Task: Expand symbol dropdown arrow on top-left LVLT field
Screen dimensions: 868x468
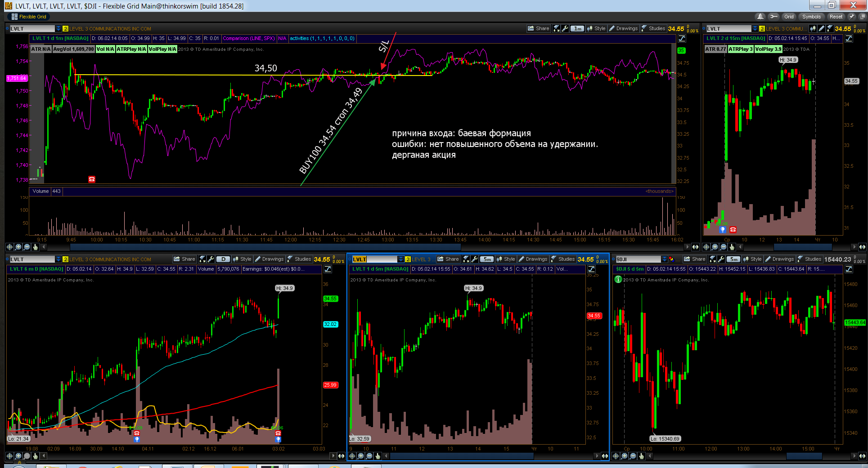Action: point(58,29)
